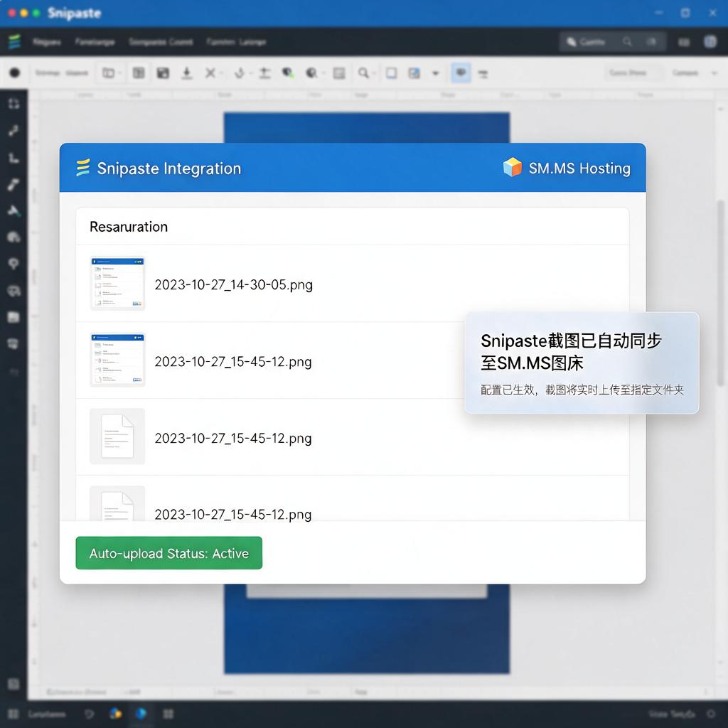
Task: Click the black record circle in the editor toolbar
Action: [x=15, y=73]
